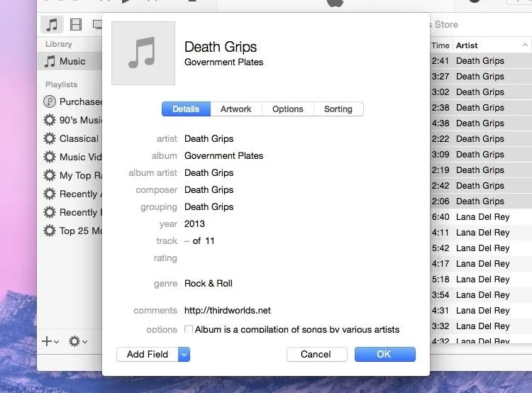Select the 5:42 Lana Del Rey row
Viewport: 532px width, 393px height.
[x=481, y=248]
